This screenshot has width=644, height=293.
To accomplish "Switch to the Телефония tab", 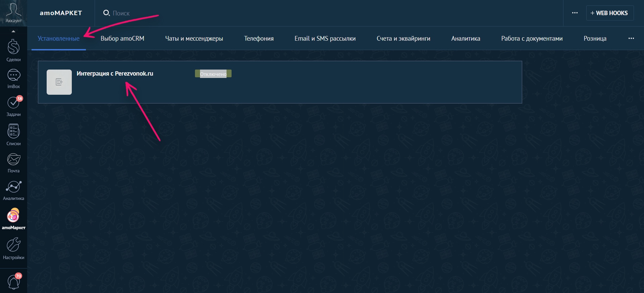I will click(x=258, y=38).
